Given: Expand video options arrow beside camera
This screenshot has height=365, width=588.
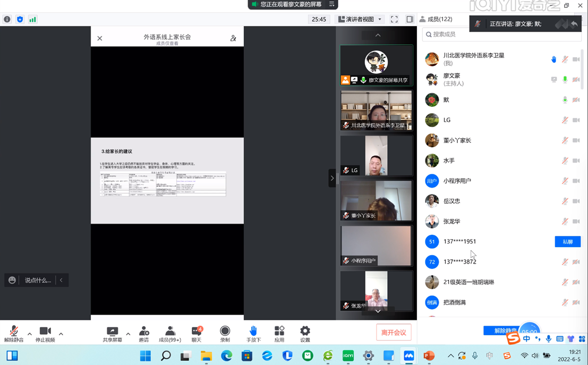Looking at the screenshot, I should [61, 334].
